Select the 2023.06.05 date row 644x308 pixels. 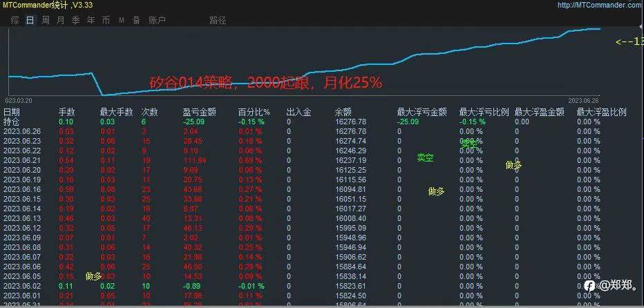pos(23,276)
